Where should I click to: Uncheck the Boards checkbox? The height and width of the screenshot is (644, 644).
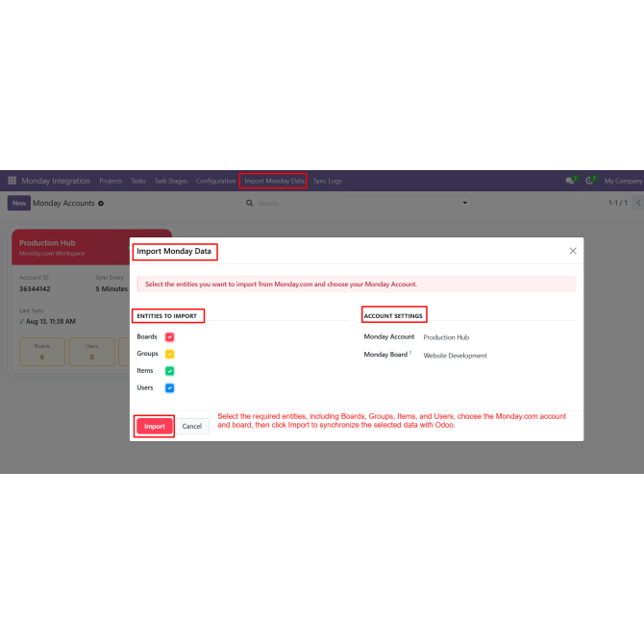pos(169,337)
